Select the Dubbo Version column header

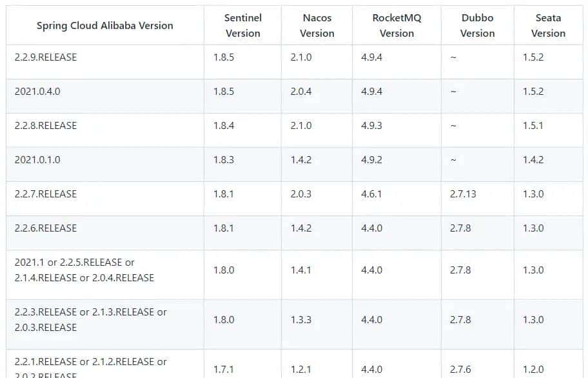477,26
